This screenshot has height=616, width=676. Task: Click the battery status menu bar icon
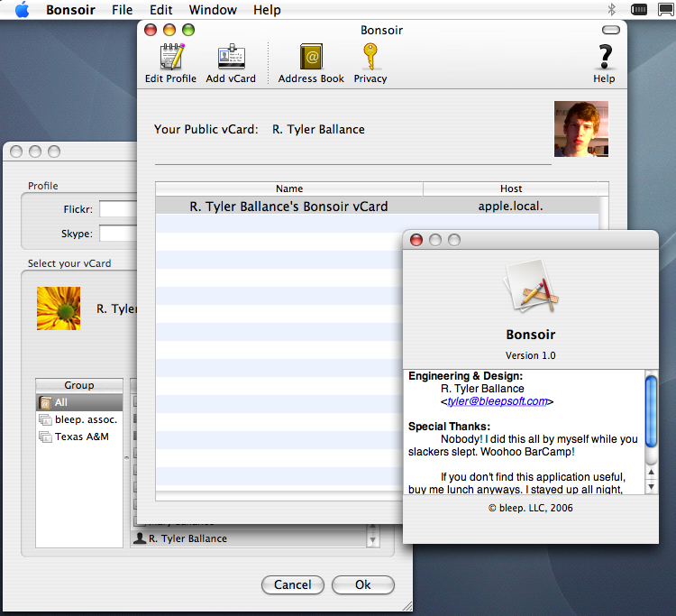638,10
